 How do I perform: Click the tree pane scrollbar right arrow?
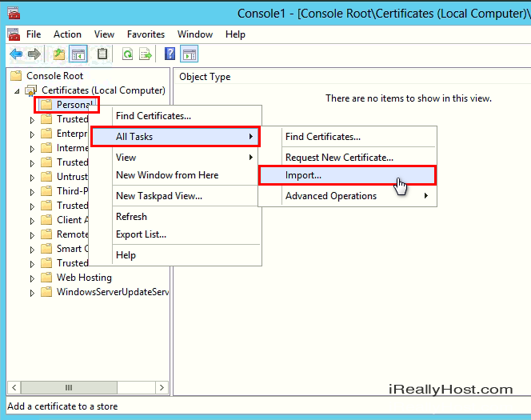[x=162, y=387]
